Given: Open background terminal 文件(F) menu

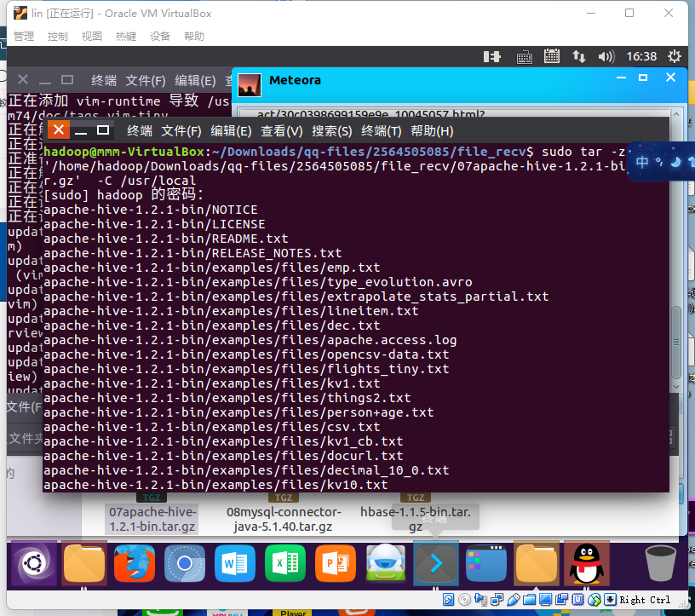Looking at the screenshot, I should [146, 81].
